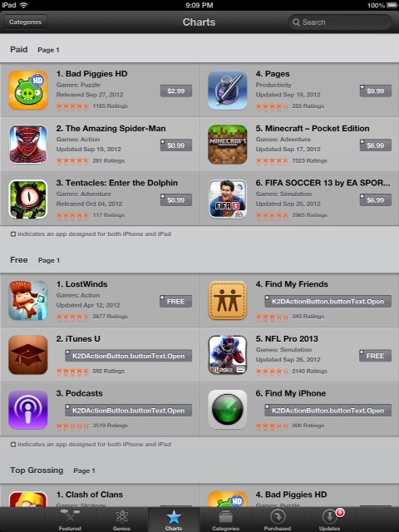Image resolution: width=399 pixels, height=532 pixels.
Task: Open the Tentacles: Enter the Dolphin title
Action: 117,183
